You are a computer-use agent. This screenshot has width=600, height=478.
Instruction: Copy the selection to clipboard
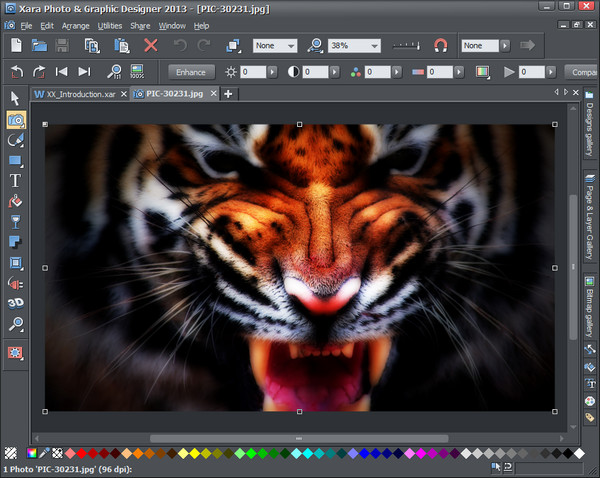[92, 46]
